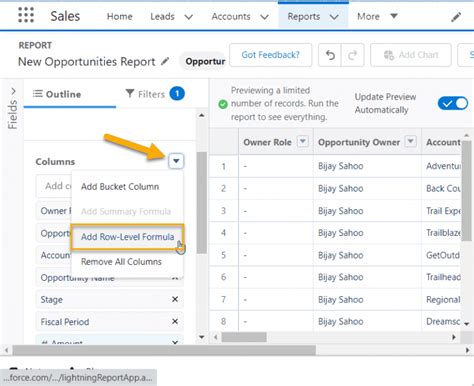The height and width of the screenshot is (386, 474).
Task: Toggle Update Preview Automatically switch
Action: pos(453,103)
